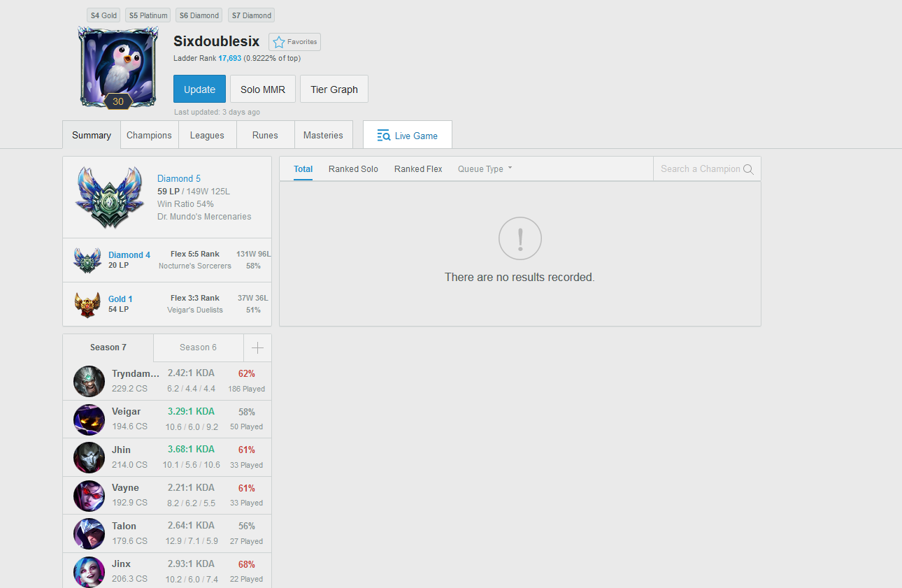Viewport: 902px width, 588px height.
Task: Click the blue Update button
Action: (x=199, y=89)
